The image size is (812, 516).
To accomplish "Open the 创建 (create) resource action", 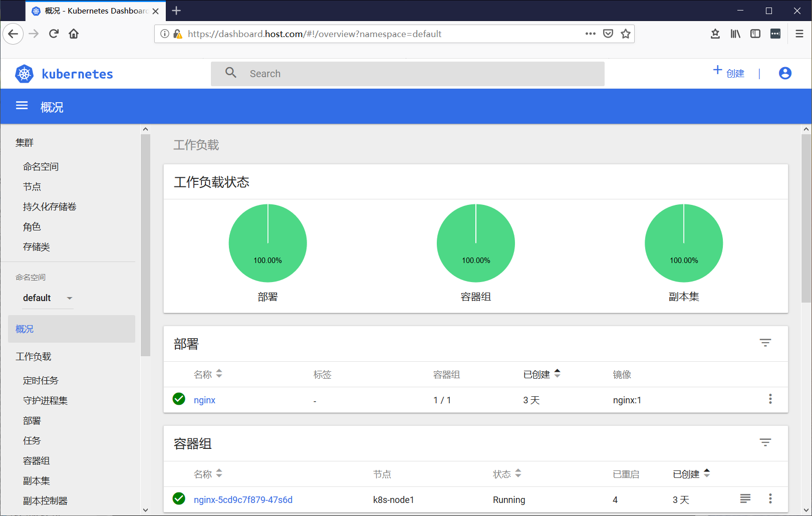I will [x=729, y=73].
